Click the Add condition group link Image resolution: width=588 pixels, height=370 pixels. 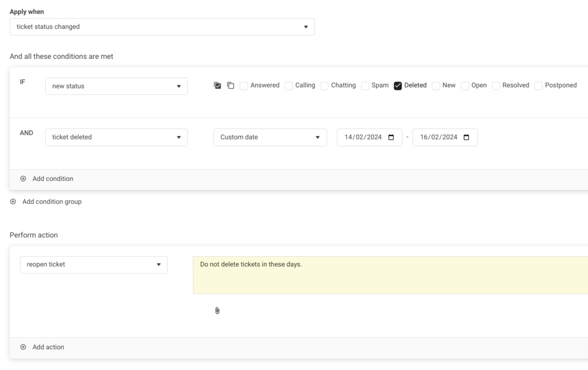[51, 202]
